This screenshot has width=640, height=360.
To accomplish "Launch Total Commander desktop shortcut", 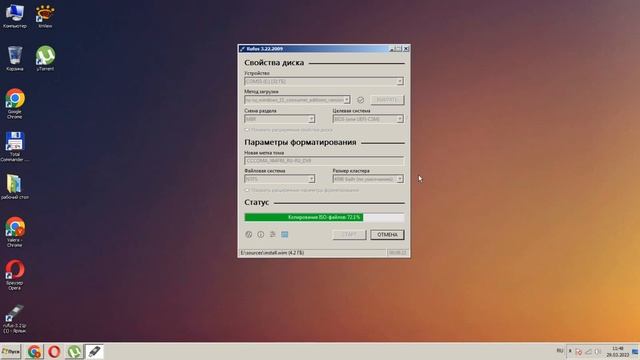I will pyautogui.click(x=15, y=147).
